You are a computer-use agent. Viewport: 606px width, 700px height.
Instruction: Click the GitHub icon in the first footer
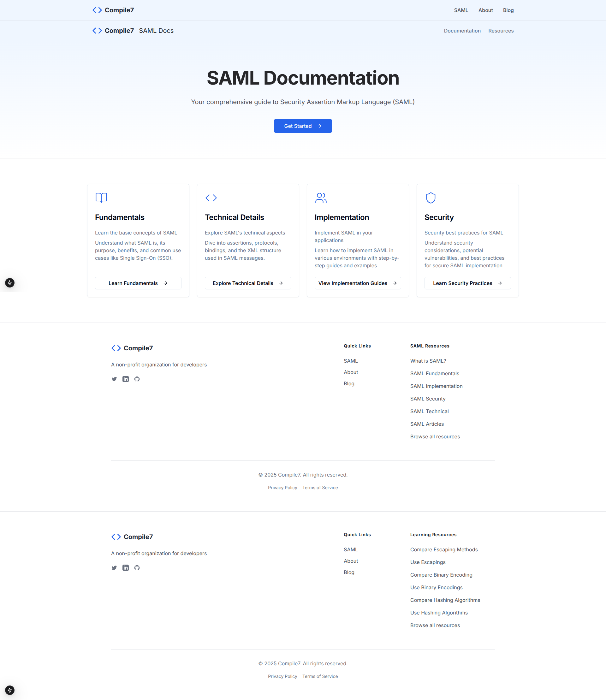pos(137,379)
